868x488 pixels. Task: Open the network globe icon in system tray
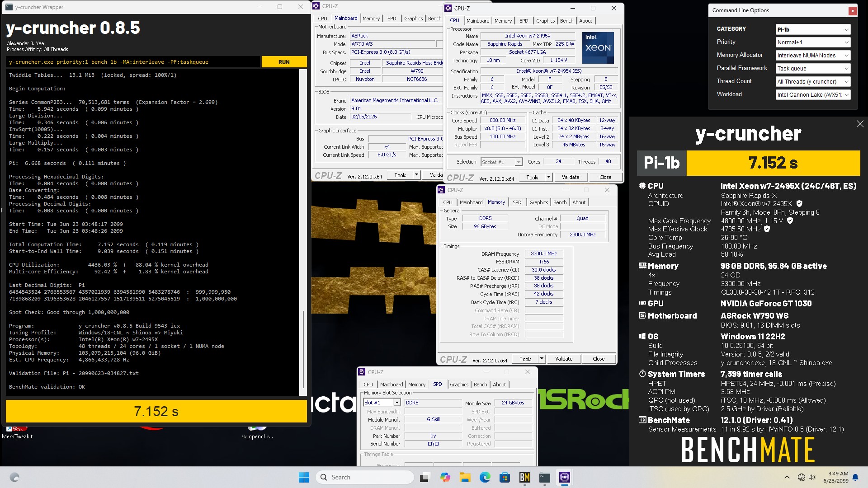[x=801, y=477]
